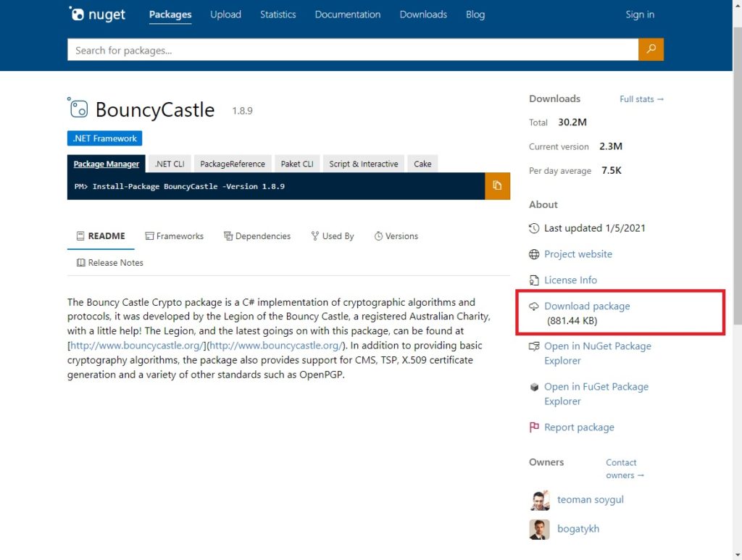Switch to the Paket CLI tab
Screen dimensions: 742x560
(297, 164)
